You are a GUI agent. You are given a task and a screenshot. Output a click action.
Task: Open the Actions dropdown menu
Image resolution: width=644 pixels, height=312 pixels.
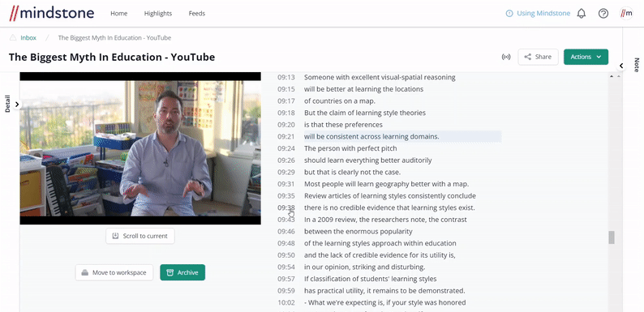[586, 57]
